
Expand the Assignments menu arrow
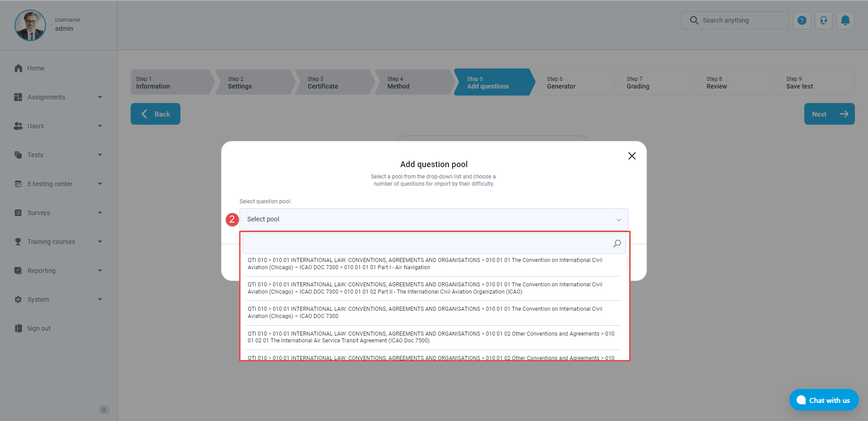coord(100,97)
